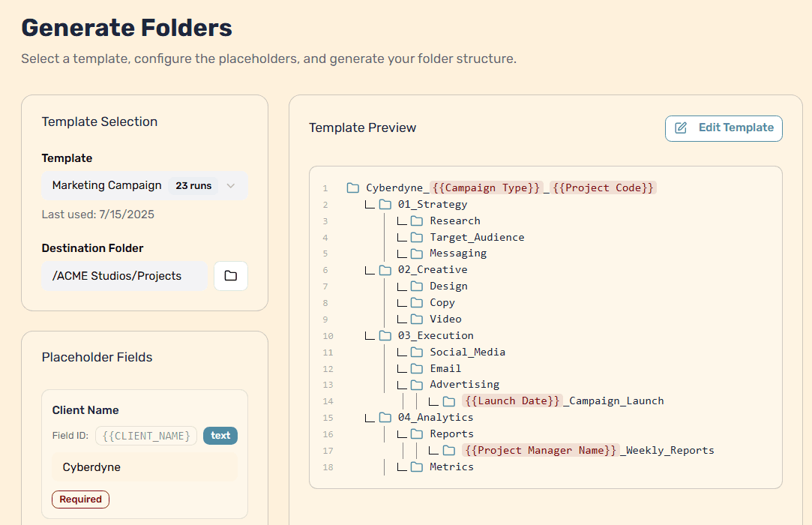Click the {{Launch Date}} placeholder tag
Image resolution: width=812 pixels, height=525 pixels.
(512, 400)
